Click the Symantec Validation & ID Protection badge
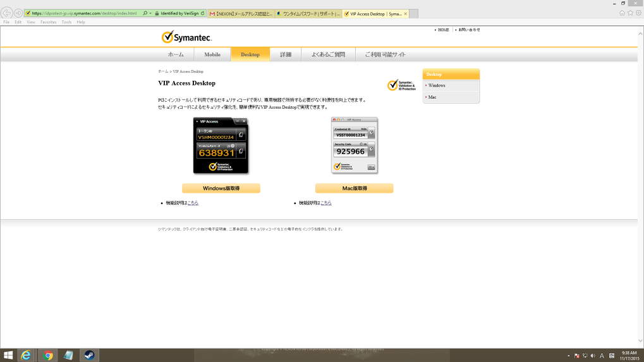The width and height of the screenshot is (644, 362). tap(401, 85)
